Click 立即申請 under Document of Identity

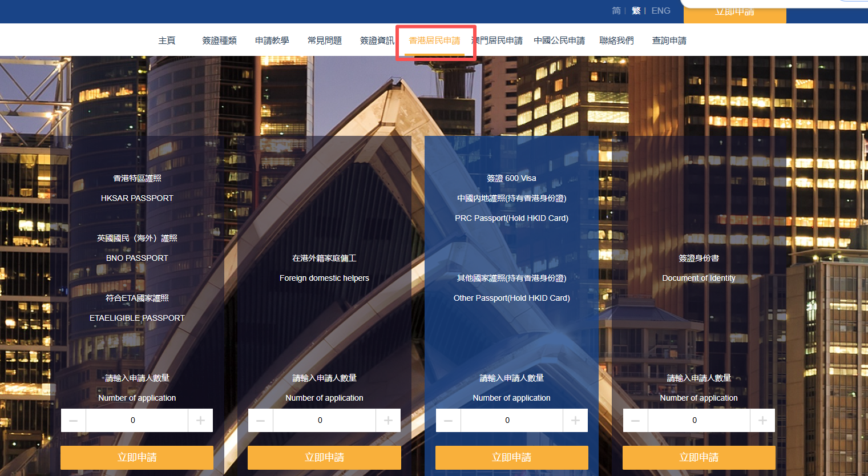699,457
